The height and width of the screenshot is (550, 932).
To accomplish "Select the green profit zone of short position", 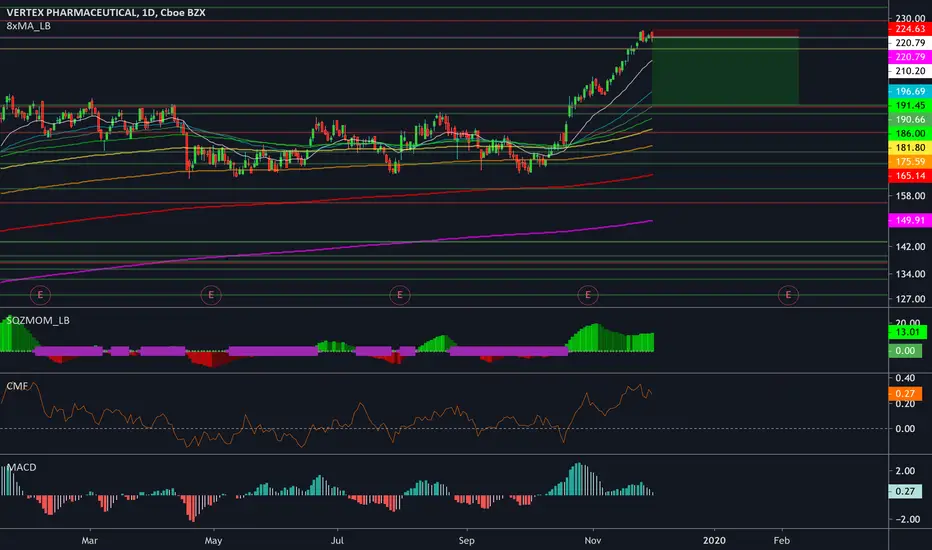I will pyautogui.click(x=725, y=71).
